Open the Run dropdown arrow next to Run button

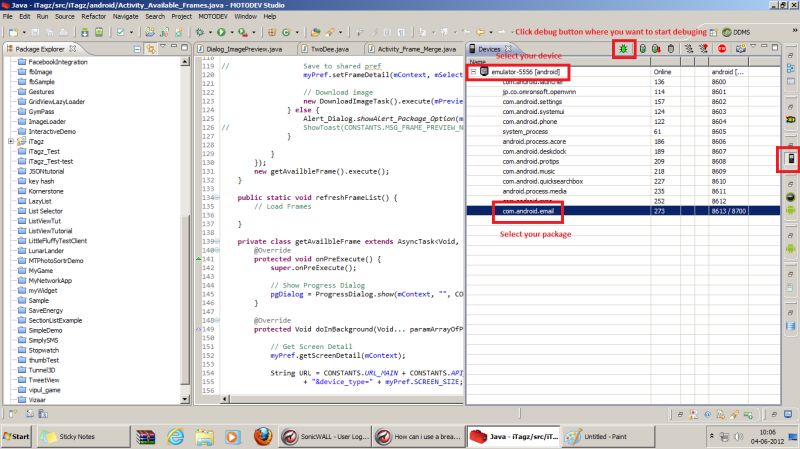pos(232,32)
